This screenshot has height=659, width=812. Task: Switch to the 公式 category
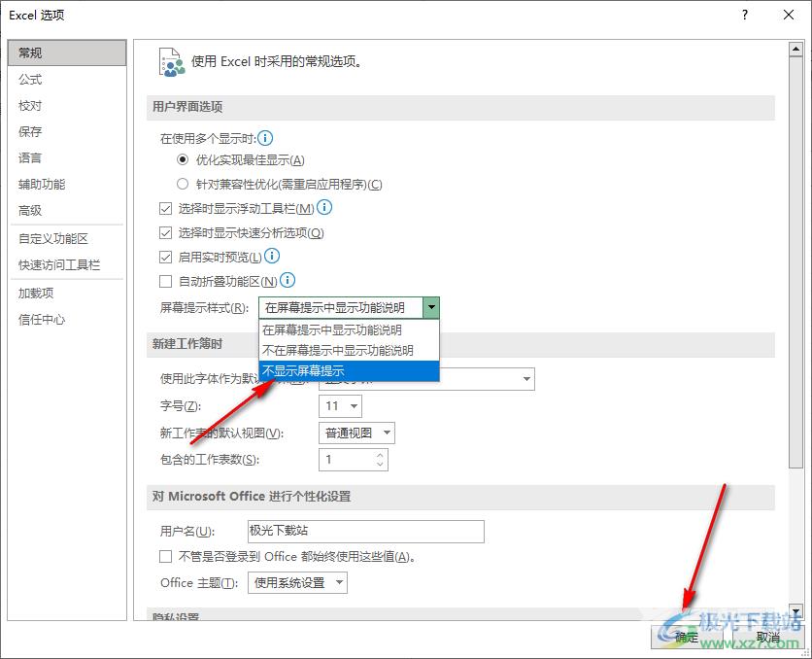pyautogui.click(x=67, y=80)
